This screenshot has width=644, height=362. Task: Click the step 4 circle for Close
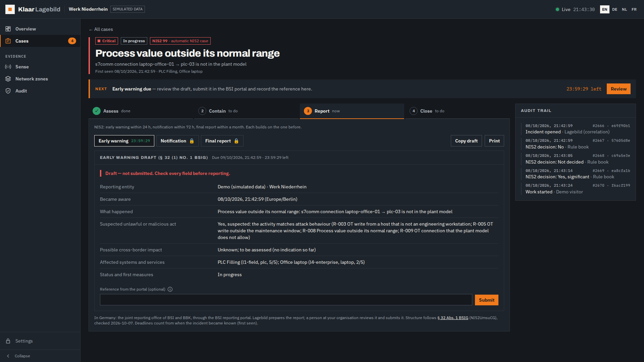(414, 111)
